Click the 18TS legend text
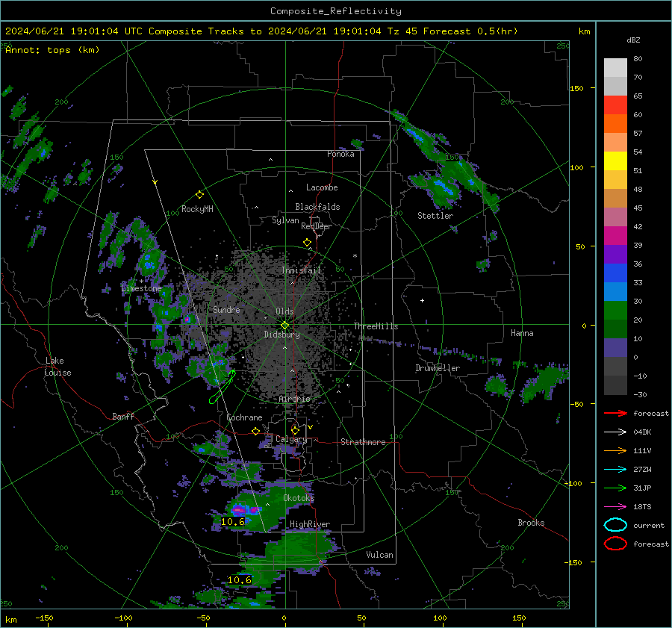672x628 pixels. point(642,507)
